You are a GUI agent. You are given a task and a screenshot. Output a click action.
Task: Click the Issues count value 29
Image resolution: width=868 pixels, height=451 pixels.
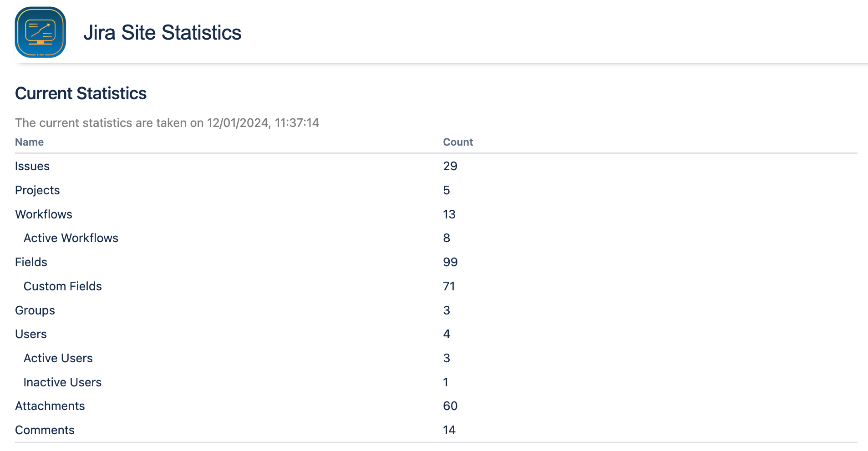click(x=450, y=166)
